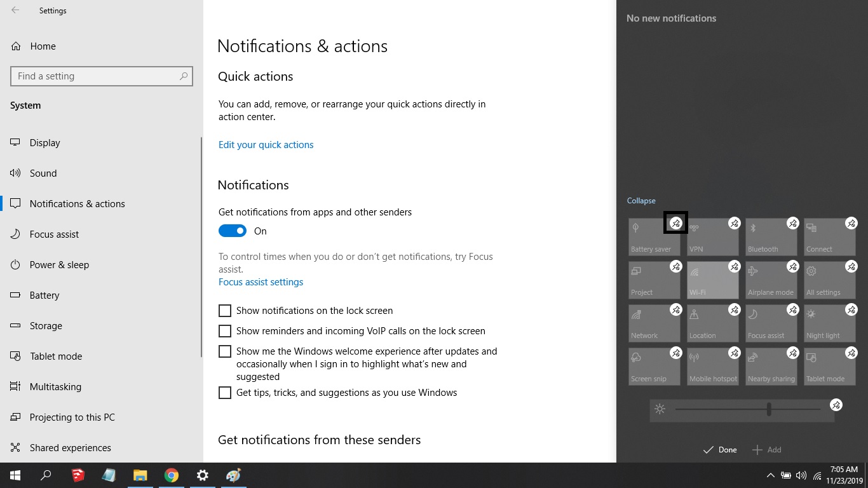Unpin the Battery saver quick action
Screen dimensions: 868x488
click(676, 223)
